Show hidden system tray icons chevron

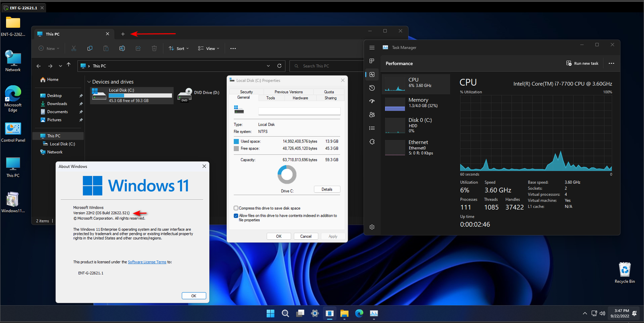[x=584, y=313]
